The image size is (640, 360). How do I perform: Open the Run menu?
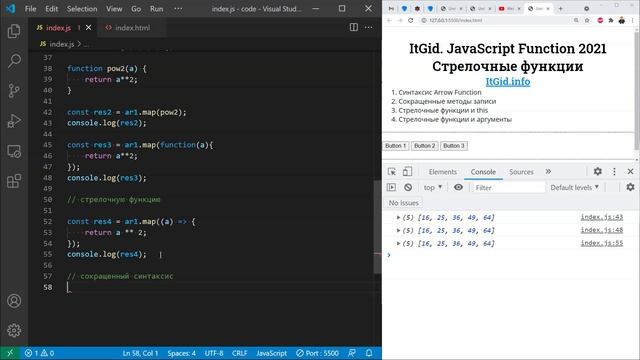(x=156, y=9)
